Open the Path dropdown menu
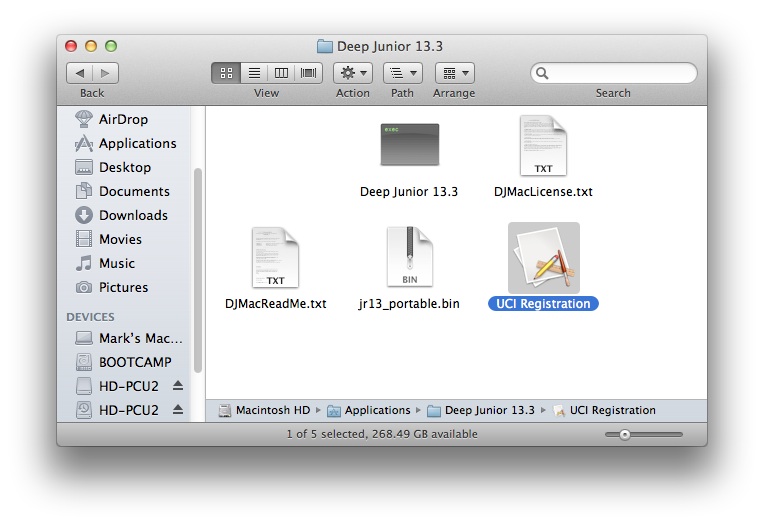 402,73
